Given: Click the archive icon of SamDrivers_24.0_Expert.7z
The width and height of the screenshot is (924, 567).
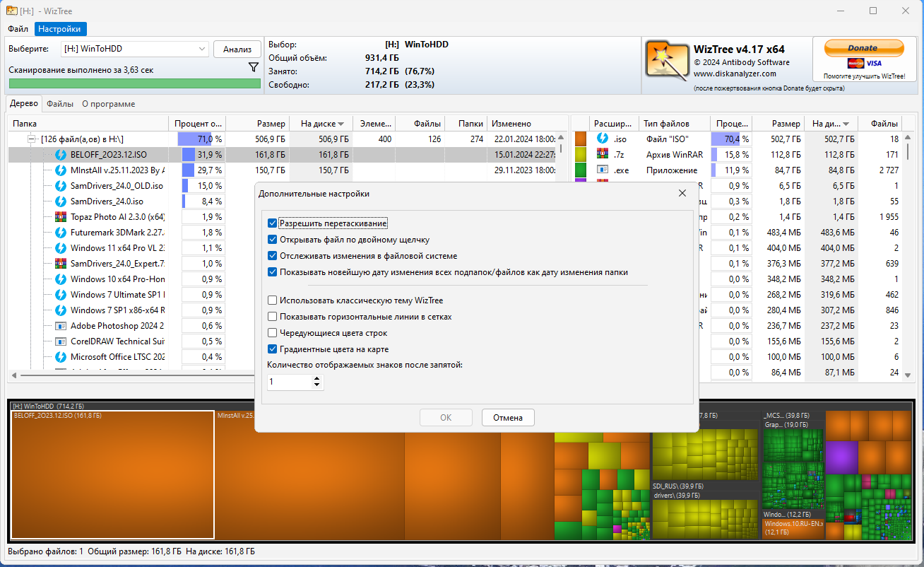Looking at the screenshot, I should tap(61, 264).
